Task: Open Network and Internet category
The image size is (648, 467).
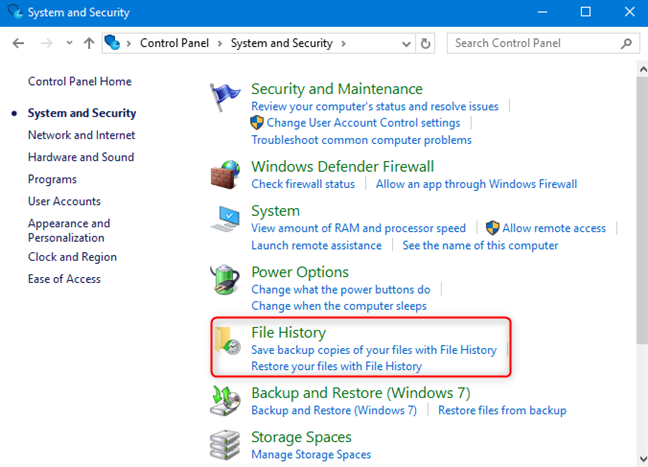Action: click(81, 135)
